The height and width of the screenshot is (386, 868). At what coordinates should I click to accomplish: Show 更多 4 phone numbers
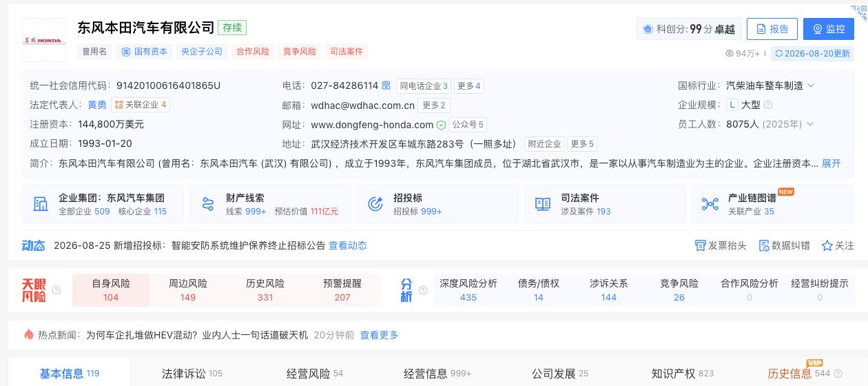point(468,86)
